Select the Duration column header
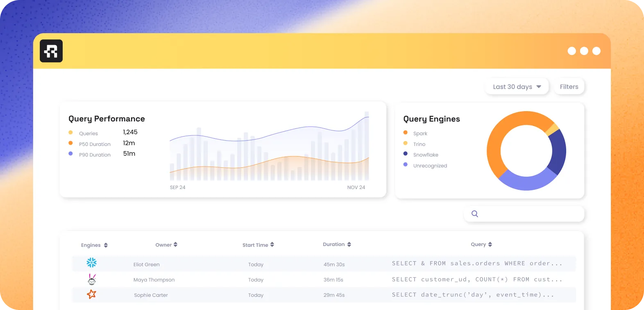The height and width of the screenshot is (310, 644). (x=334, y=244)
